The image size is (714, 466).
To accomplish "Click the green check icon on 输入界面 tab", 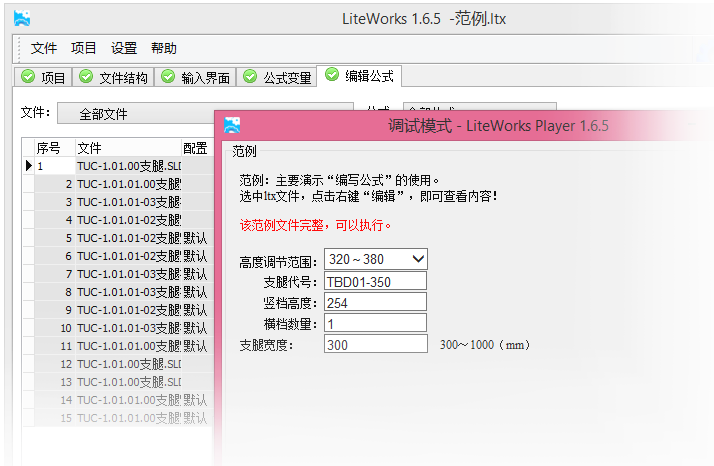I will pyautogui.click(x=168, y=77).
